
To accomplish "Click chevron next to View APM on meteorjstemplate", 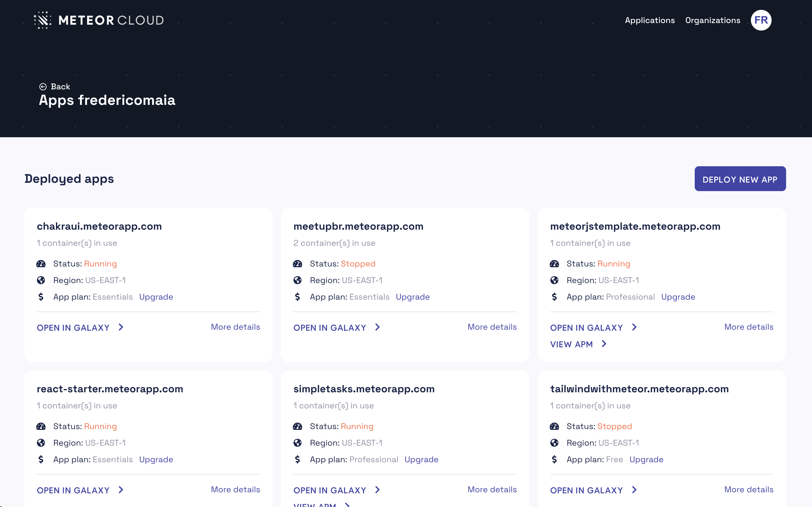I will [x=604, y=344].
